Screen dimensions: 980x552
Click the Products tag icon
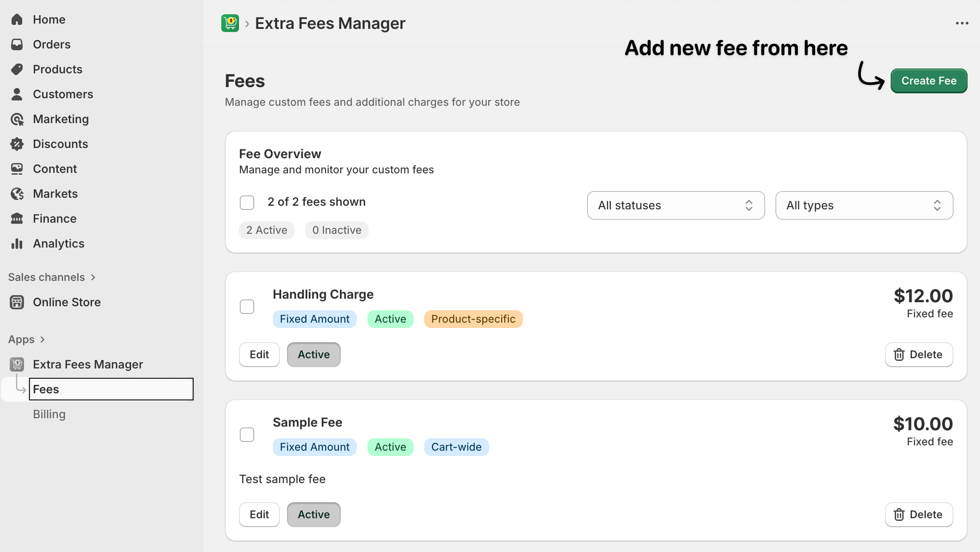pos(17,69)
